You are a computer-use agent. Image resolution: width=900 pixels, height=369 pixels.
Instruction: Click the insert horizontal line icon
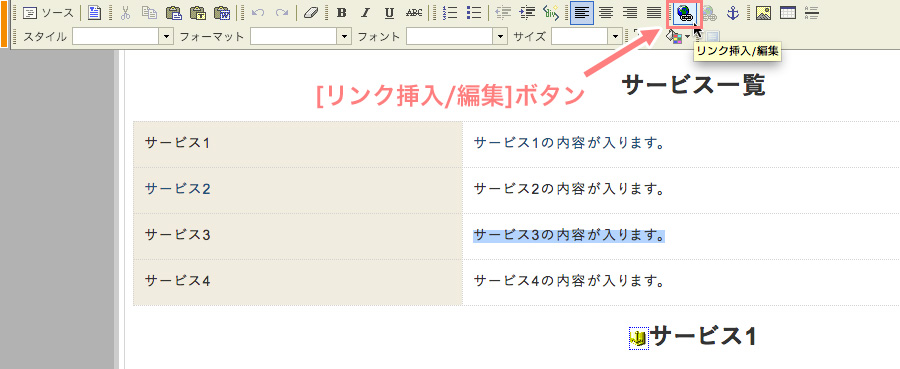tap(812, 13)
